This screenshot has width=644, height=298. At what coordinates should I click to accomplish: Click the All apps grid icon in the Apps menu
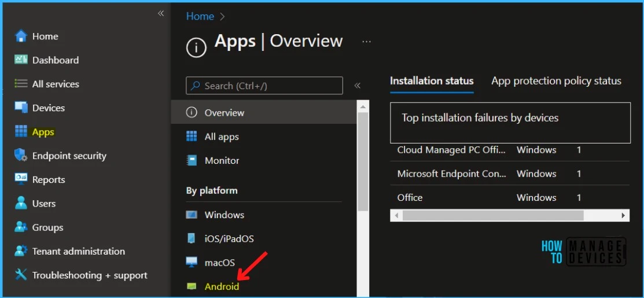point(192,137)
